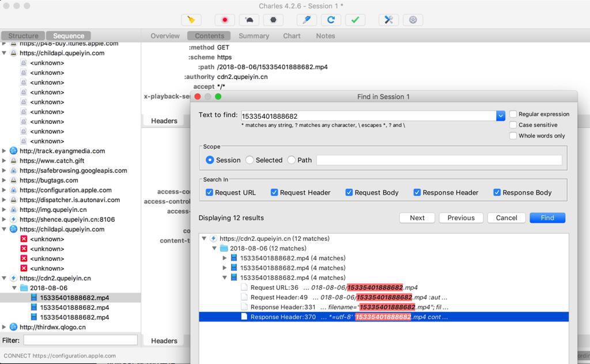Open the Text to find history dropdown

pos(501,116)
